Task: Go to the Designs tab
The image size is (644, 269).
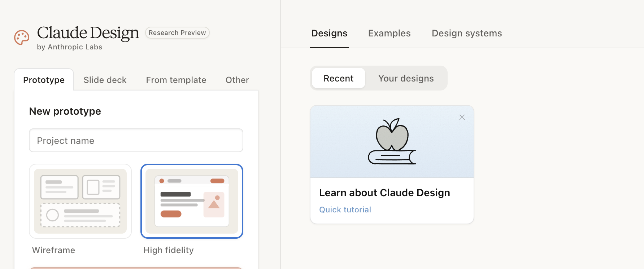Action: pyautogui.click(x=329, y=33)
